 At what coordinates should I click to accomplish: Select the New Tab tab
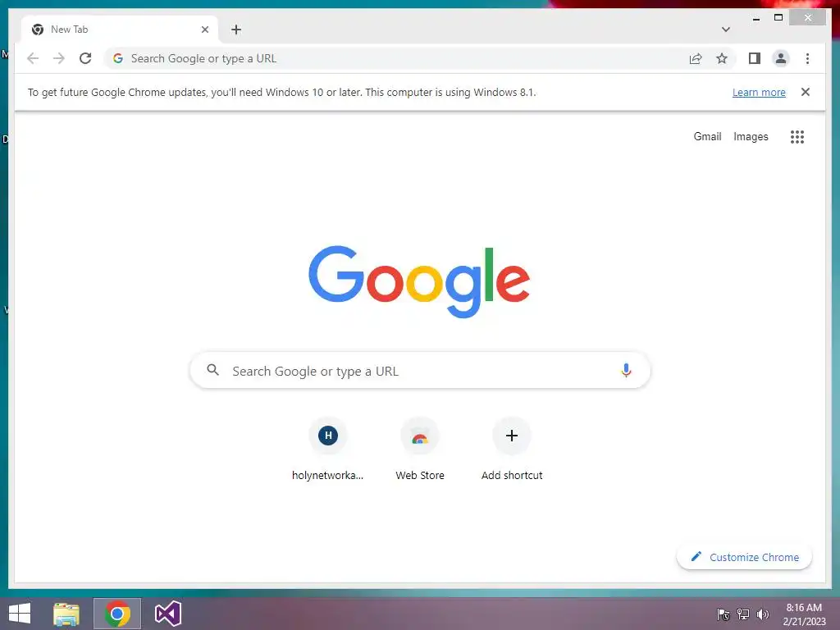coord(120,30)
